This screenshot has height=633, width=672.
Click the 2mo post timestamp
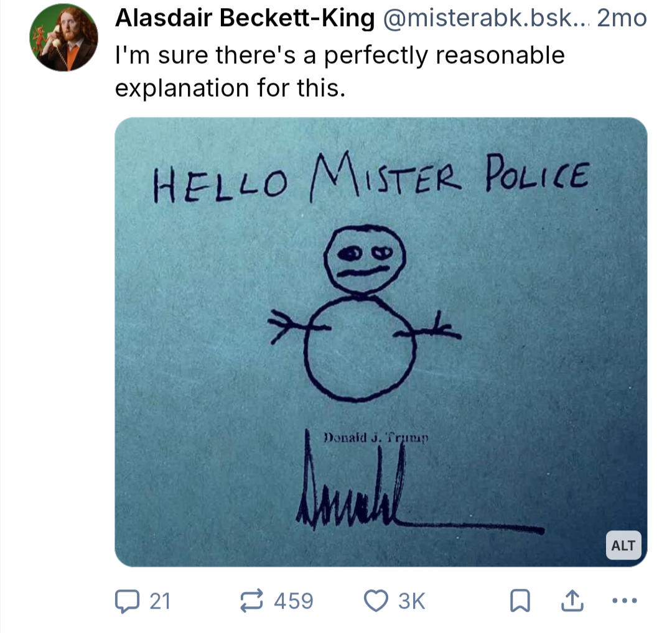[x=622, y=20]
